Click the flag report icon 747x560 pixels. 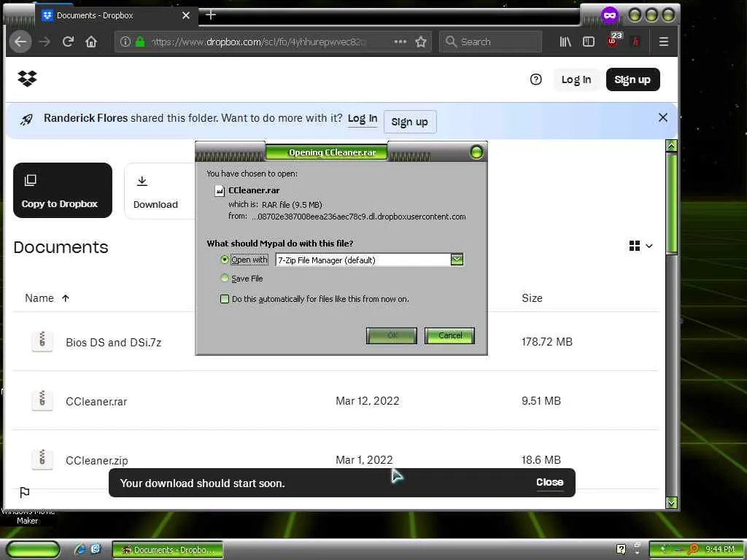coord(25,492)
